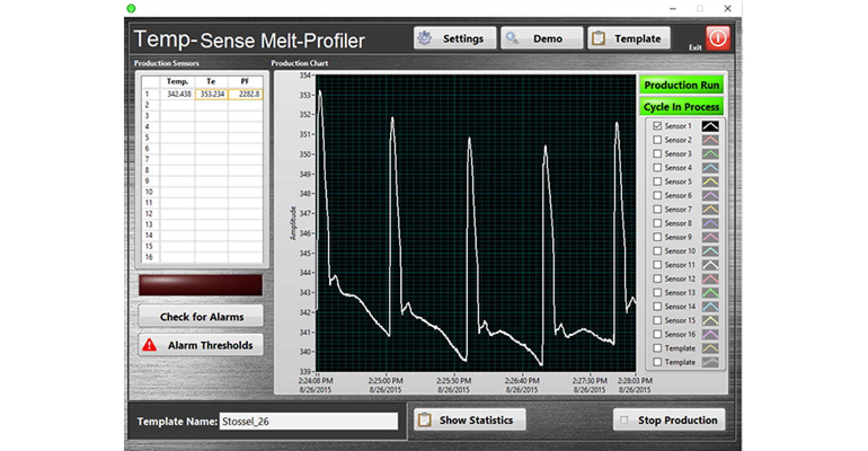Screen dimensions: 868x451
Task: Toggle the Stop Production checkbox
Action: pos(624,420)
